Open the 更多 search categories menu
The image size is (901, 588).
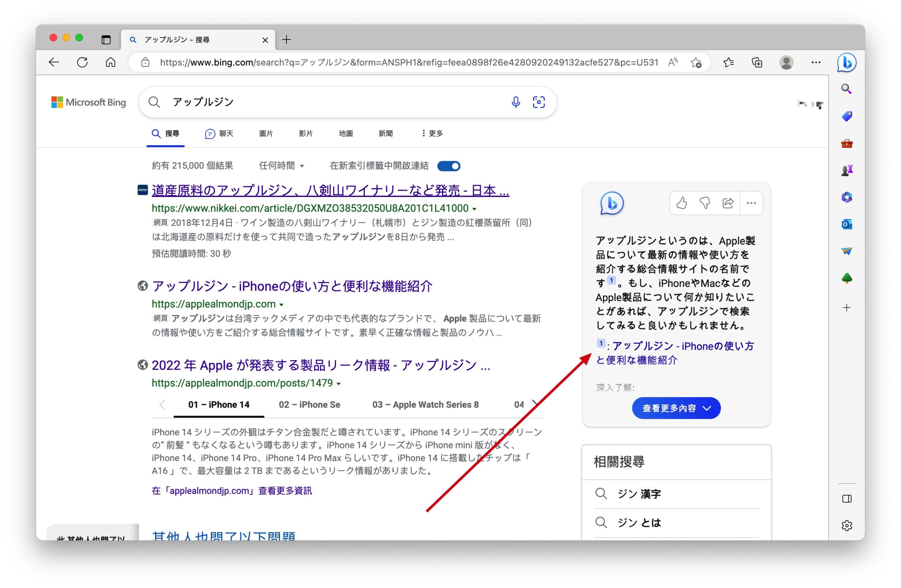432,134
